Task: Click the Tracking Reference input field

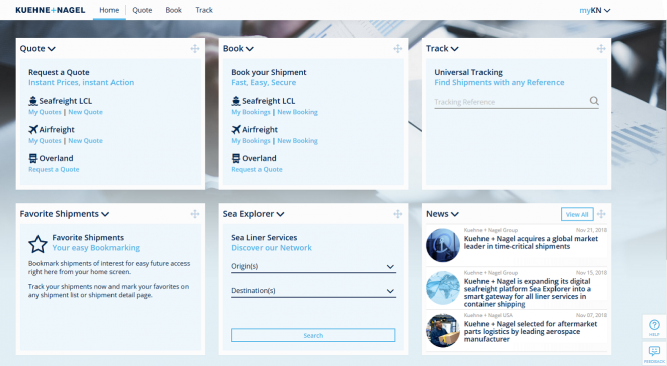Action: coord(510,102)
